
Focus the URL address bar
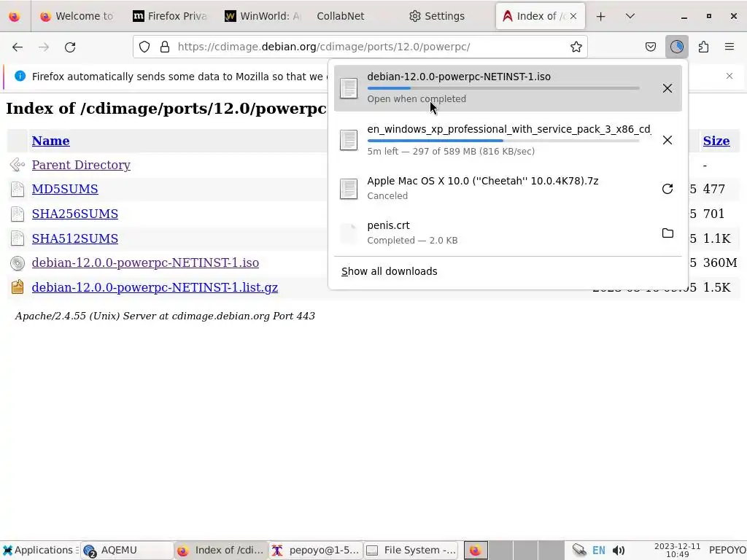coord(360,47)
